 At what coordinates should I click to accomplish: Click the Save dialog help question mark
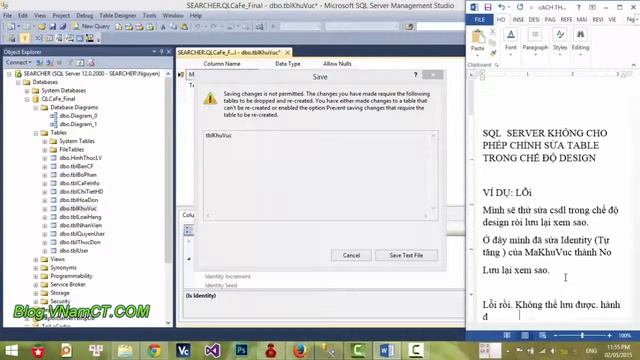click(x=416, y=75)
